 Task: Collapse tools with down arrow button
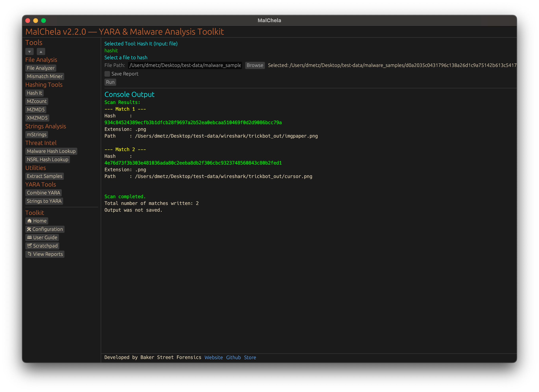[29, 52]
